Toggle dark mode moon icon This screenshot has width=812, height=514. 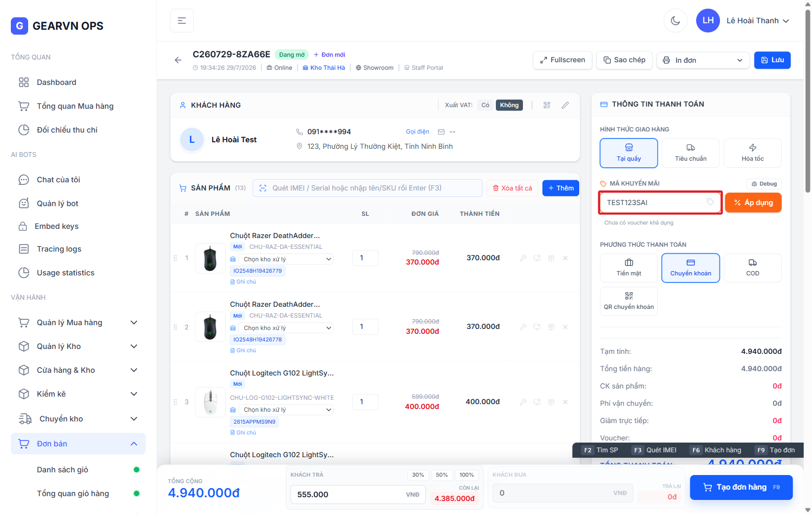(x=676, y=21)
